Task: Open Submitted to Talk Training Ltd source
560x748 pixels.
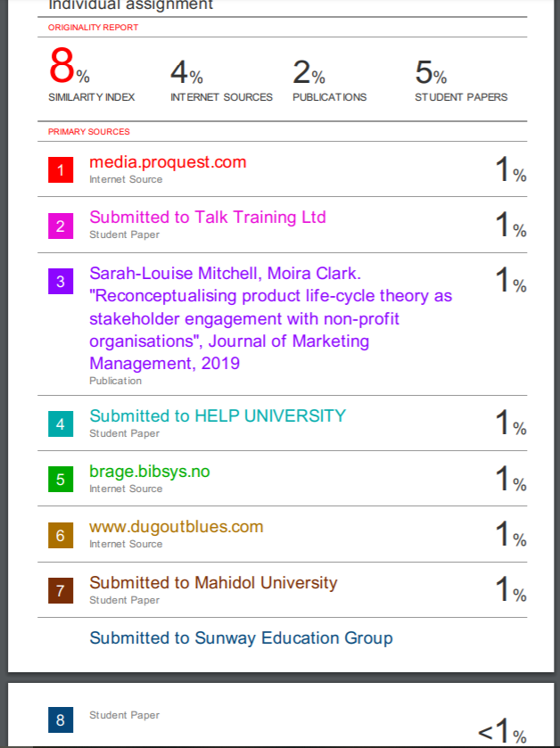Action: [x=208, y=218]
